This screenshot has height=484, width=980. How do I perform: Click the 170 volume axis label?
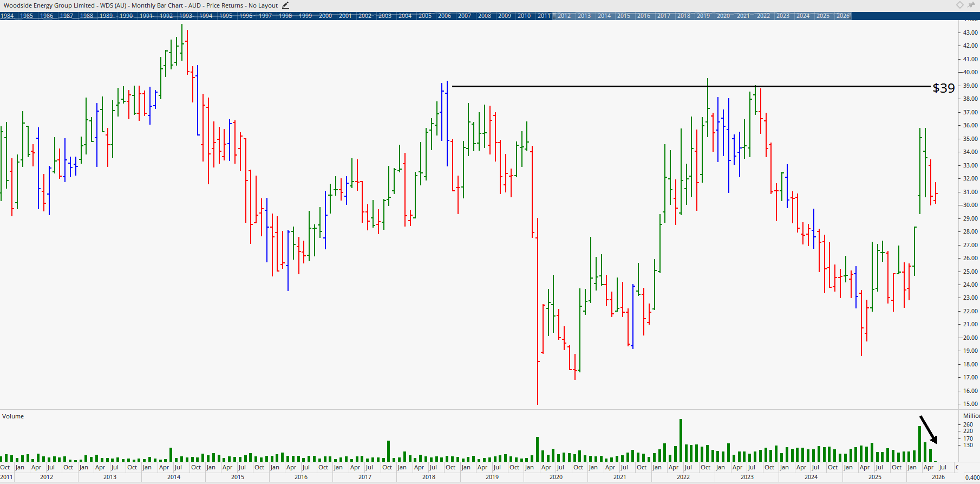(x=968, y=438)
